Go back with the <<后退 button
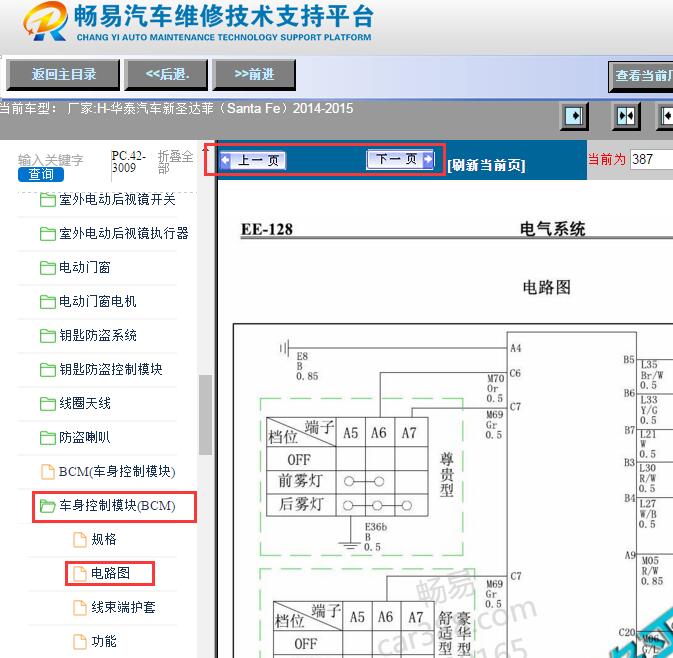The height and width of the screenshot is (658, 673). coord(167,75)
